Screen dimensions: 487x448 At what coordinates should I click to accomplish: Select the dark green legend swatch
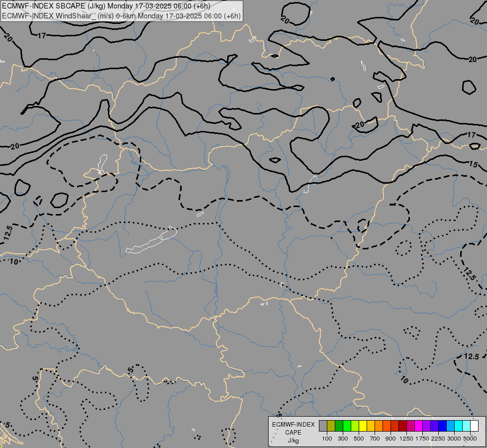(x=339, y=426)
